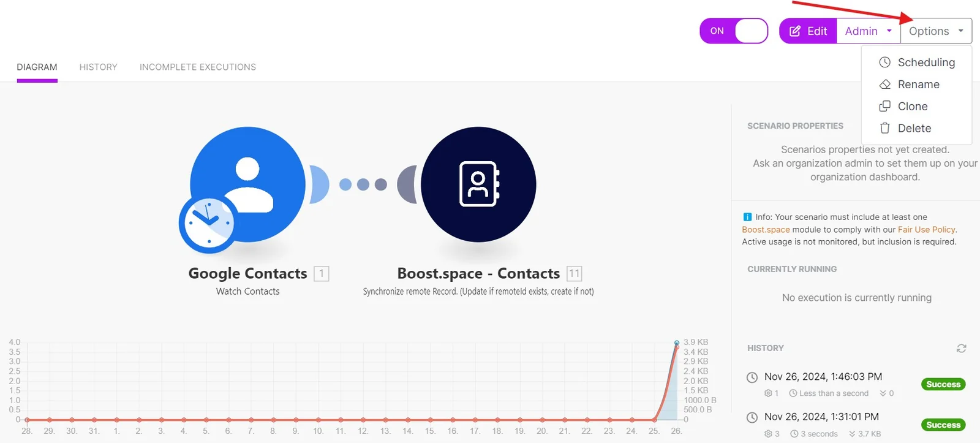Click the data transfer icon showing 0
Image resolution: width=980 pixels, height=443 pixels.
click(x=883, y=393)
